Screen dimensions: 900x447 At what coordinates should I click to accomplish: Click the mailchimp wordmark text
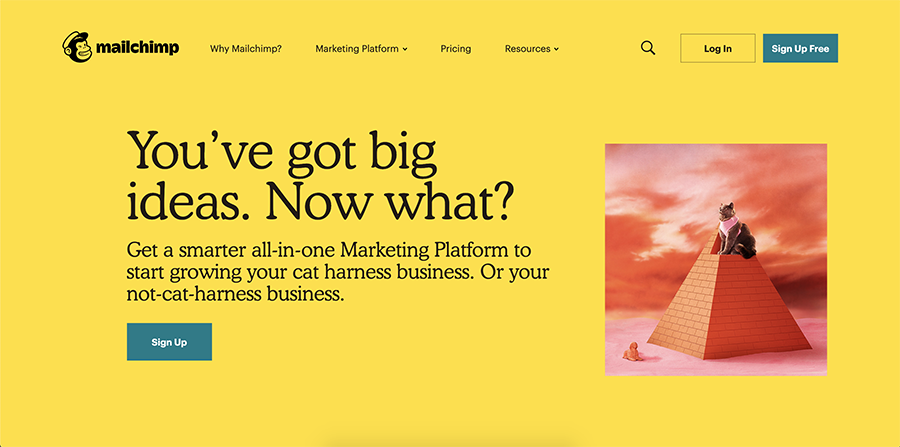(x=138, y=48)
